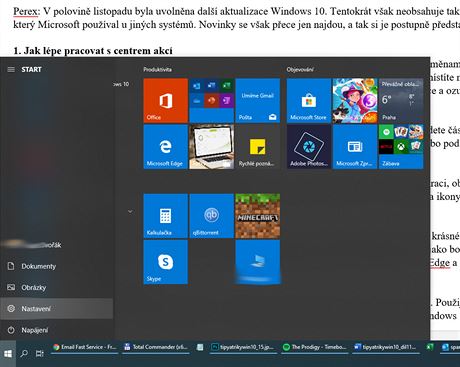Switch to Photoshop tipyatrikywin10_15 taskbar item
The image size is (460, 367).
pyautogui.click(x=243, y=347)
